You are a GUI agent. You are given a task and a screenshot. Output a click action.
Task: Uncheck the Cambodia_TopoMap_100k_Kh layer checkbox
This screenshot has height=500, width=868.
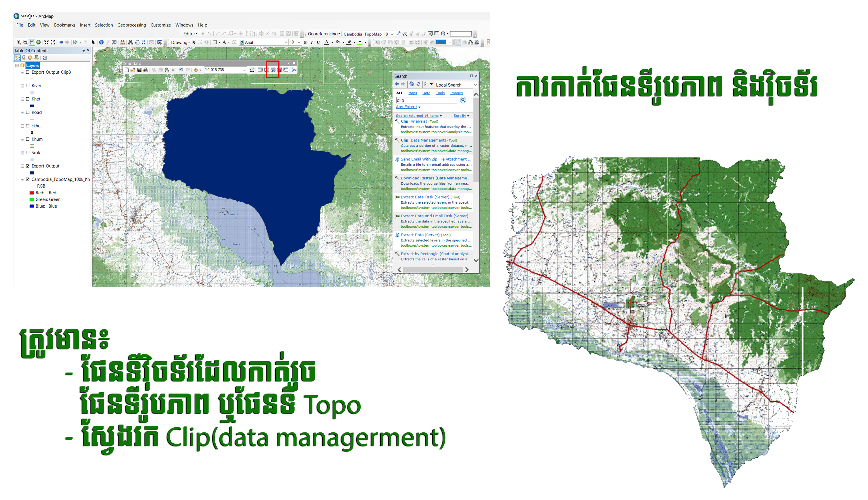pos(28,179)
